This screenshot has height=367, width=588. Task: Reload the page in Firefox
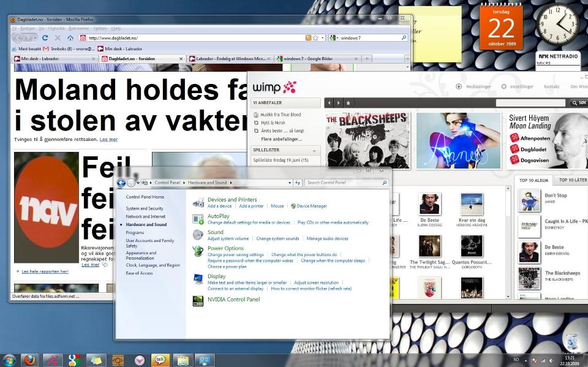tap(45, 38)
